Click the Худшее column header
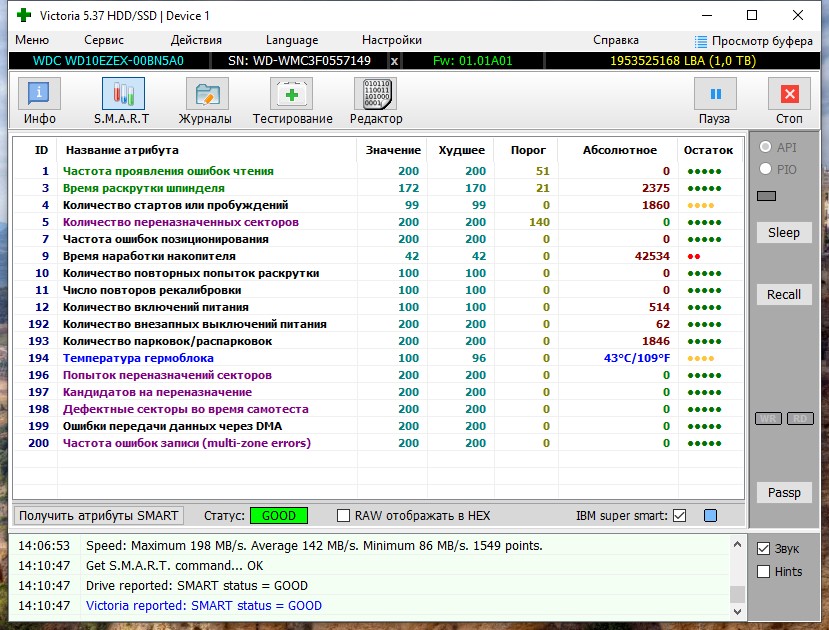This screenshot has height=630, width=829. (462, 150)
